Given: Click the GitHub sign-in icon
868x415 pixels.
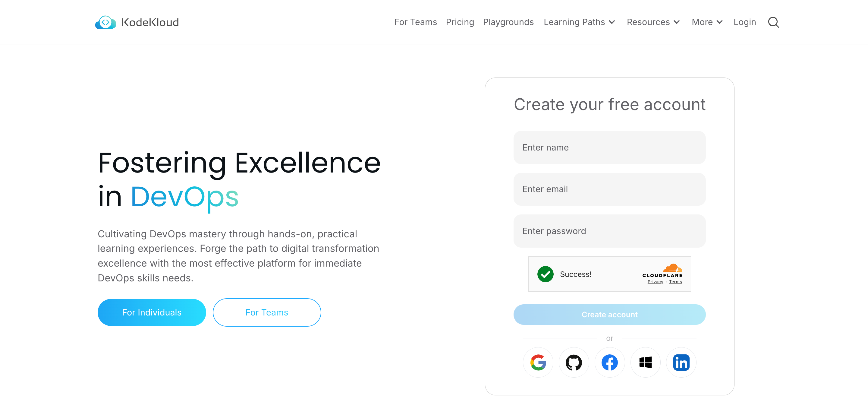Looking at the screenshot, I should coord(574,363).
